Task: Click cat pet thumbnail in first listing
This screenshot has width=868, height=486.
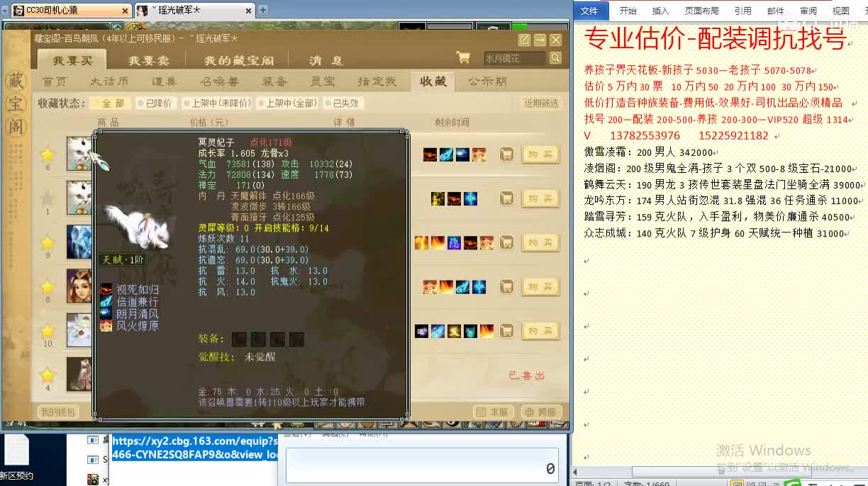Action: pos(80,154)
